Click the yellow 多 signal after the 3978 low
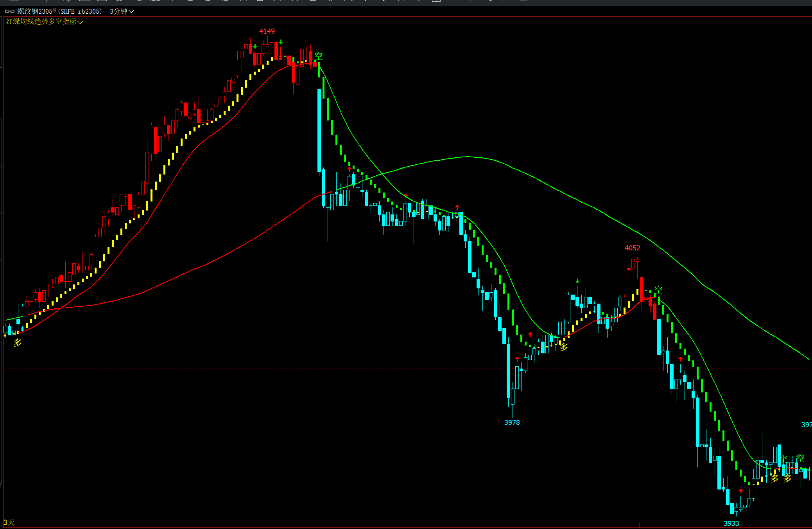The height and width of the screenshot is (529, 812). 563,347
